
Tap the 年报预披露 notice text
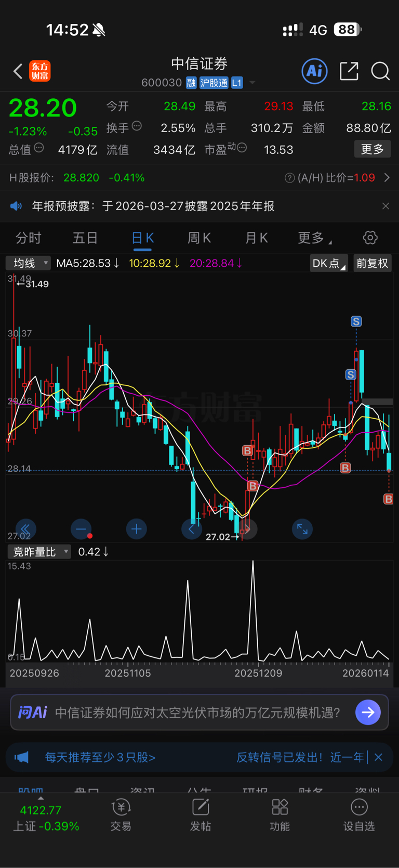click(x=153, y=206)
